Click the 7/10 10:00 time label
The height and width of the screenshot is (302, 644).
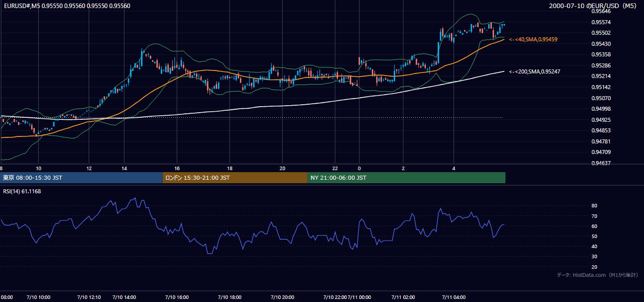pyautogui.click(x=38, y=297)
